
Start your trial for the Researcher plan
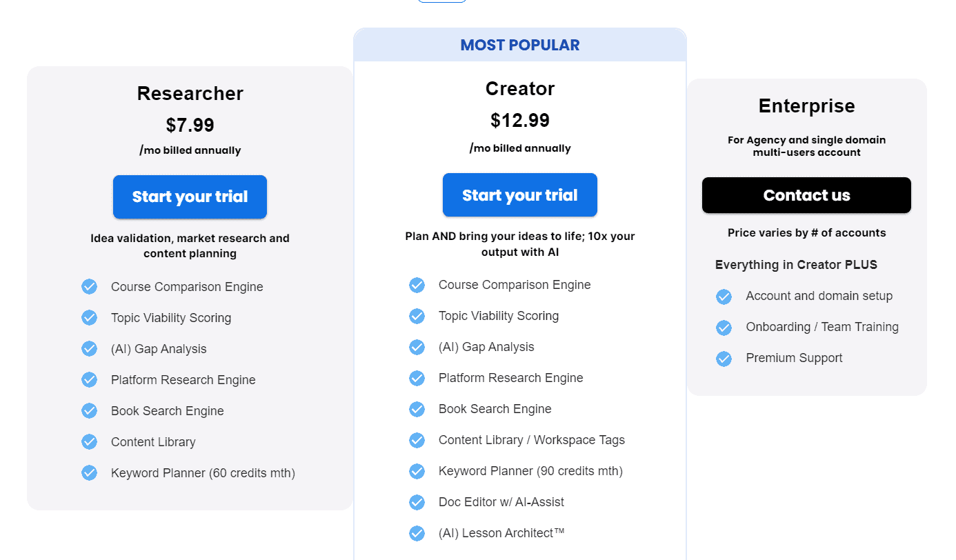click(190, 197)
